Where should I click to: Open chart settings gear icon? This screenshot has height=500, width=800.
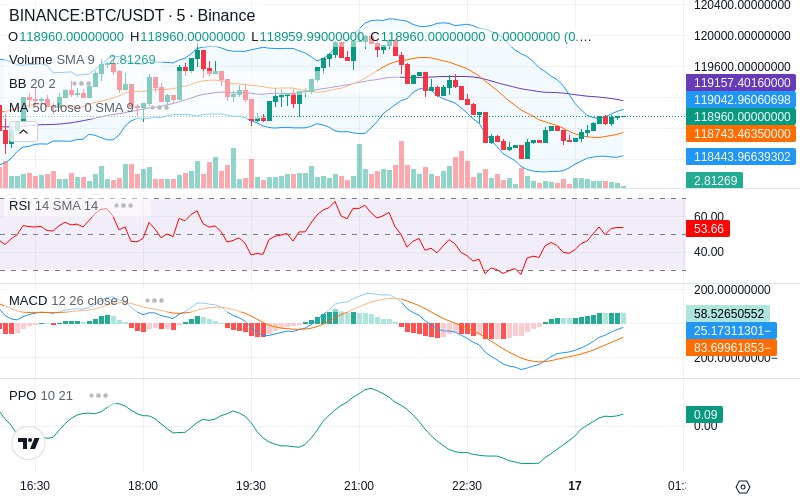tap(743, 486)
